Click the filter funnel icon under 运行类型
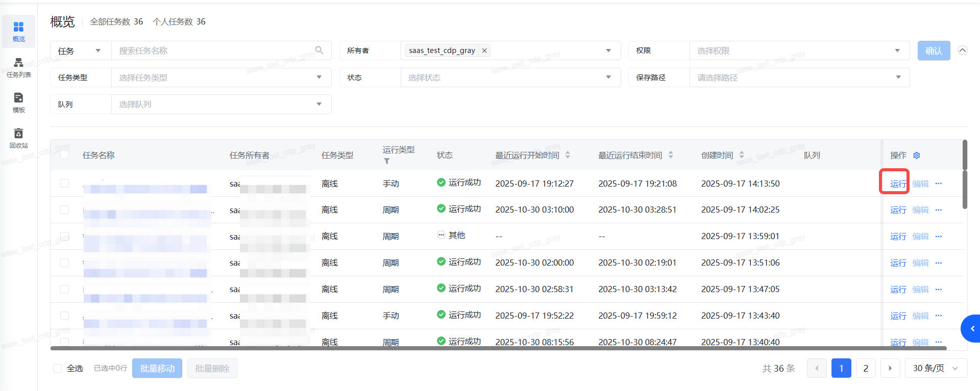The height and width of the screenshot is (391, 980). click(x=387, y=162)
